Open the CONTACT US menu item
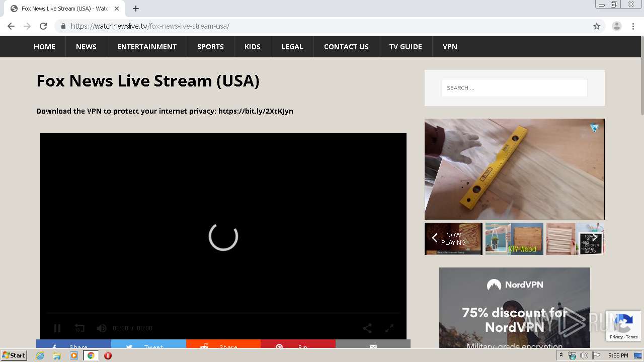Image resolution: width=644 pixels, height=362 pixels. coord(346,47)
